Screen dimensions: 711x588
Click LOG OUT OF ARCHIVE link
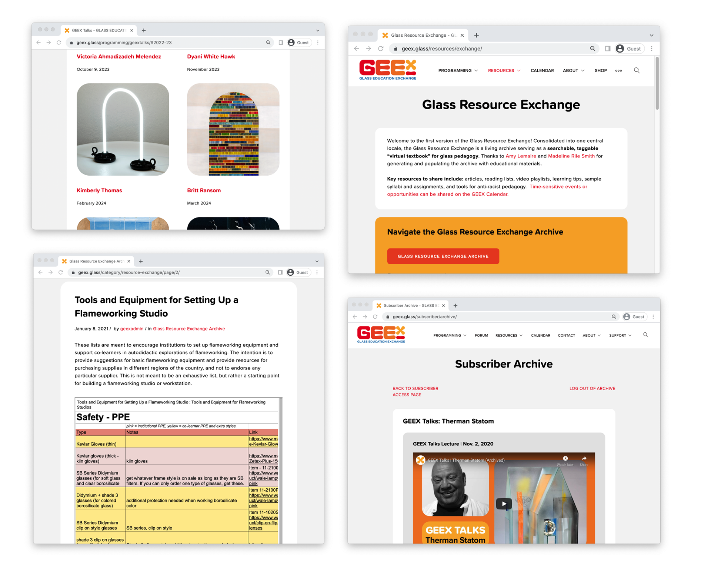[592, 388]
